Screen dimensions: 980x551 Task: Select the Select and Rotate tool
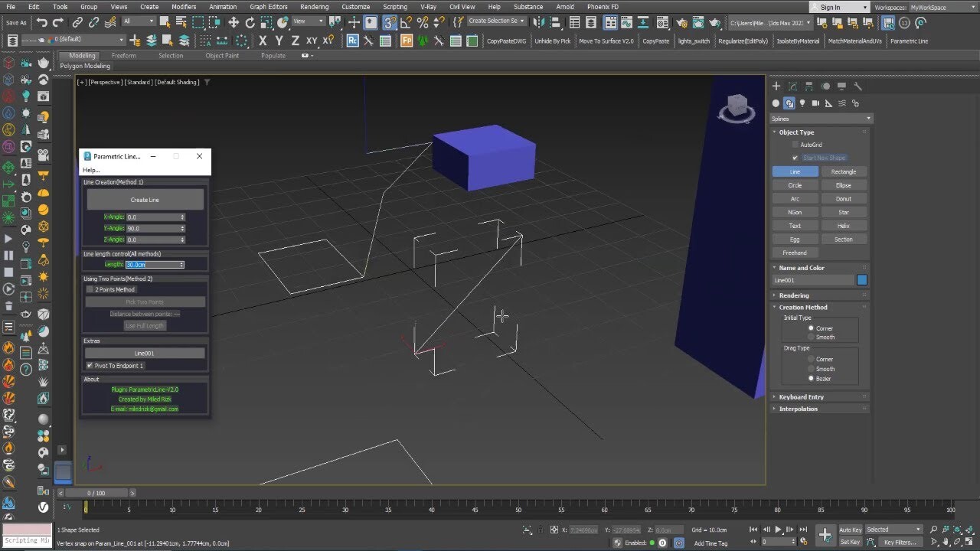point(250,23)
